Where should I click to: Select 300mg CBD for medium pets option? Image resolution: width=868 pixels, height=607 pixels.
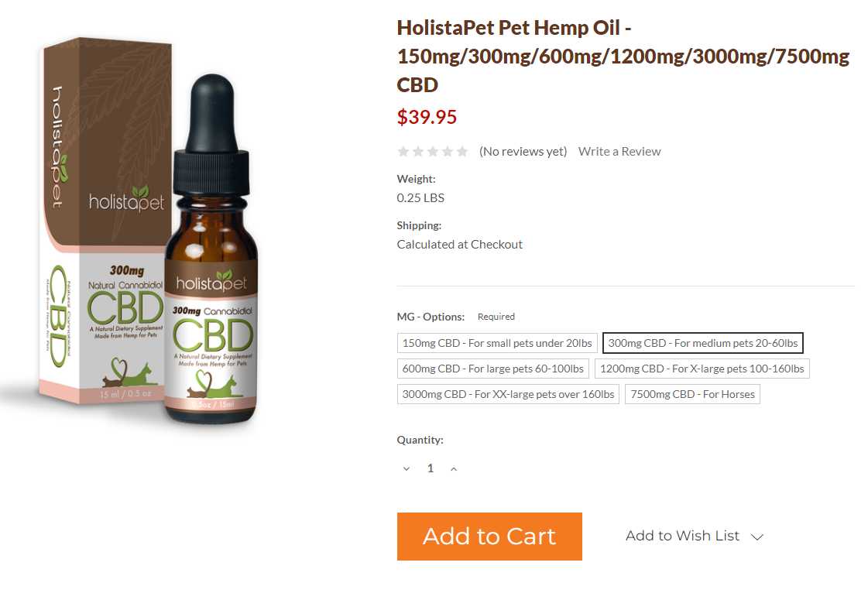point(702,343)
